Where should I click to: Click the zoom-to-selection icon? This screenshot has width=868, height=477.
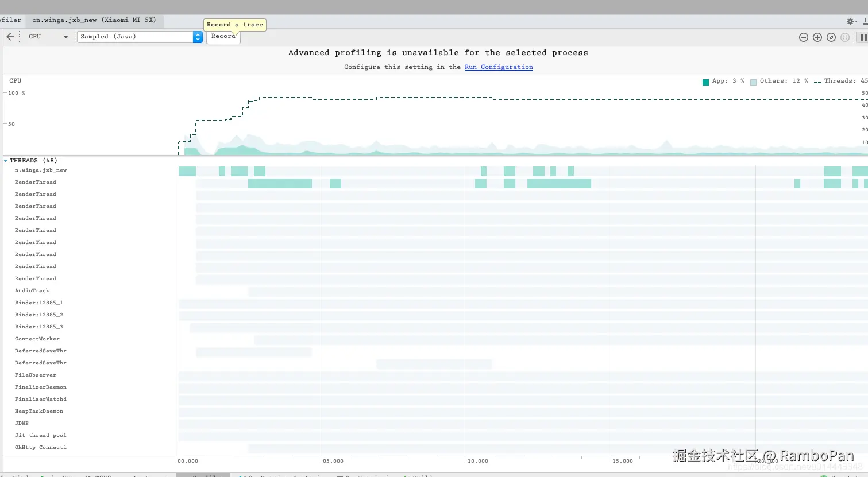[x=845, y=37]
